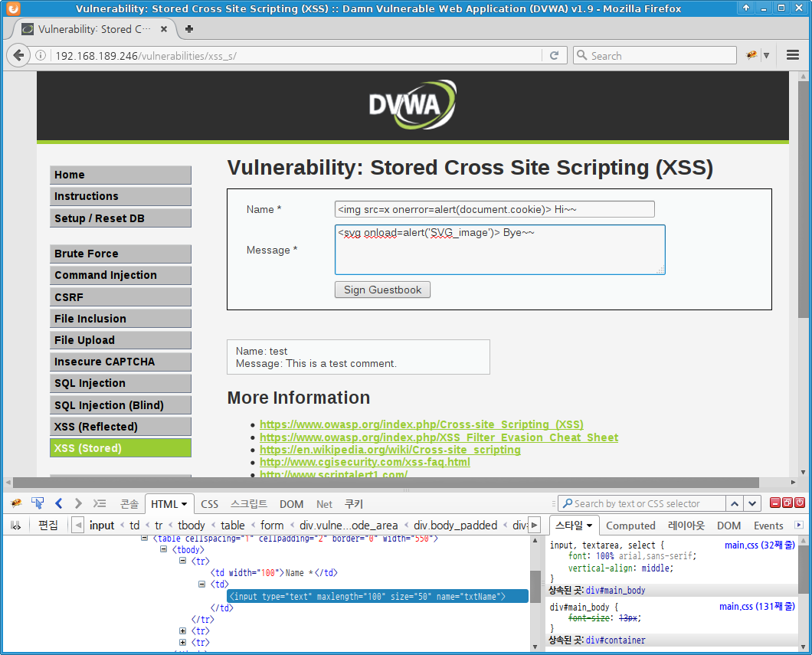Close the Vulnerability: Stored Cross Site Scripting tab
Screen dimensions: 812x655
164,29
